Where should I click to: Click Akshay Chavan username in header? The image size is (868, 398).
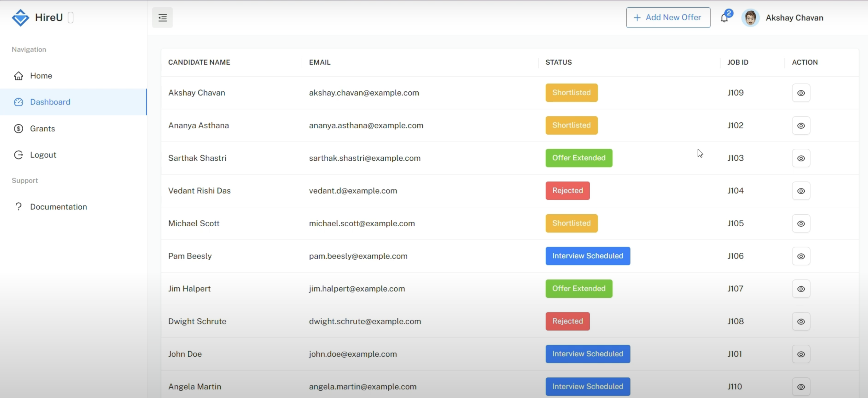pos(794,18)
